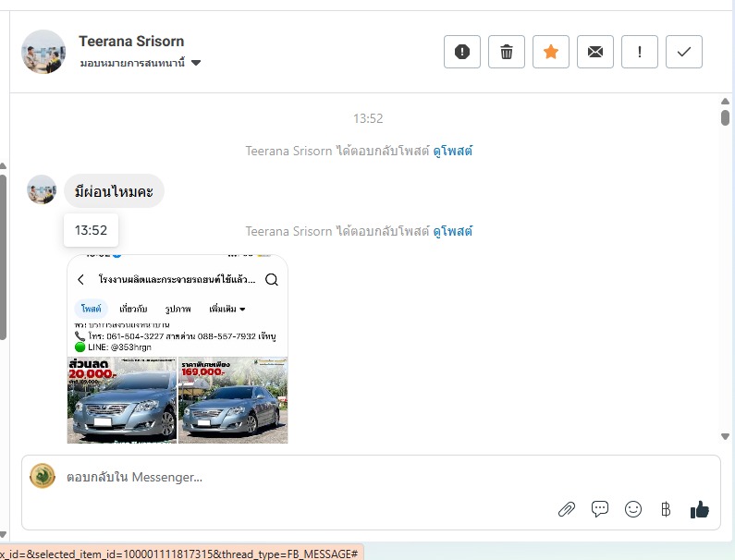Click the page avatar in reply box

tap(43, 476)
